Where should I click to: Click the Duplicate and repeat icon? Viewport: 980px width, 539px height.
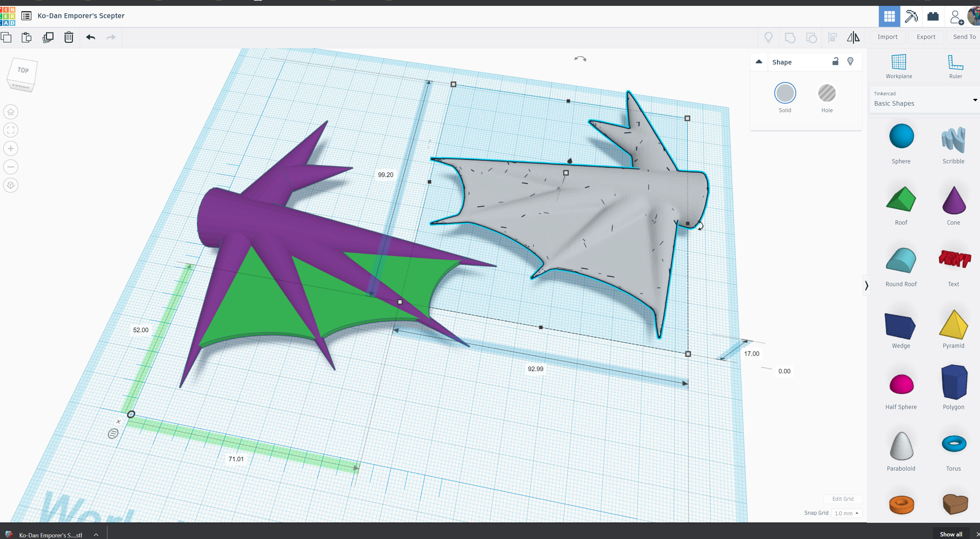coord(48,37)
